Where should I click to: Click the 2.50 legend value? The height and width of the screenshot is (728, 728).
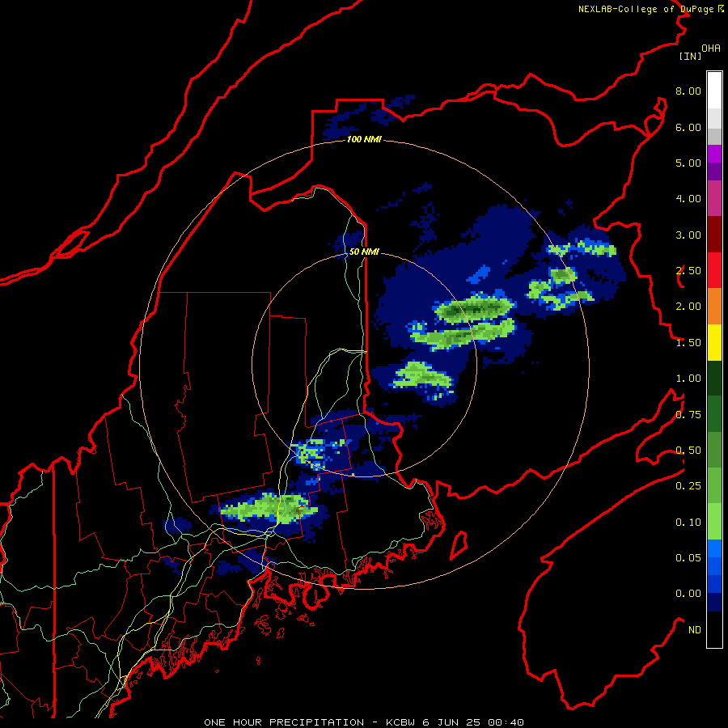(688, 271)
